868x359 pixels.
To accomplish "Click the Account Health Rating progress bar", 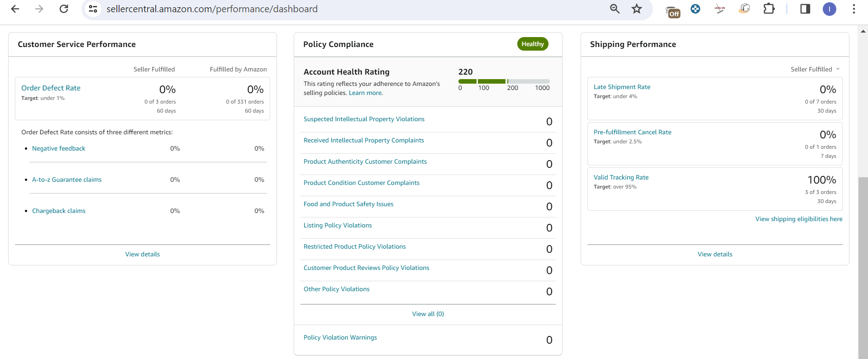I will [504, 81].
